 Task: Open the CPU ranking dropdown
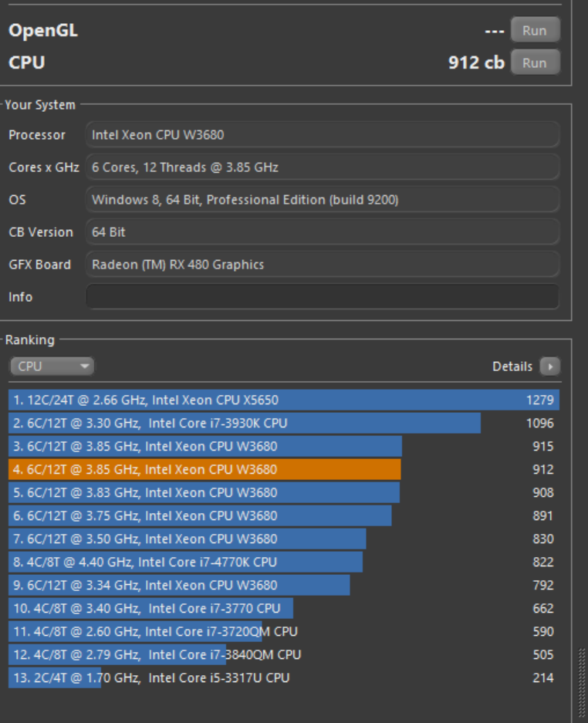(52, 367)
